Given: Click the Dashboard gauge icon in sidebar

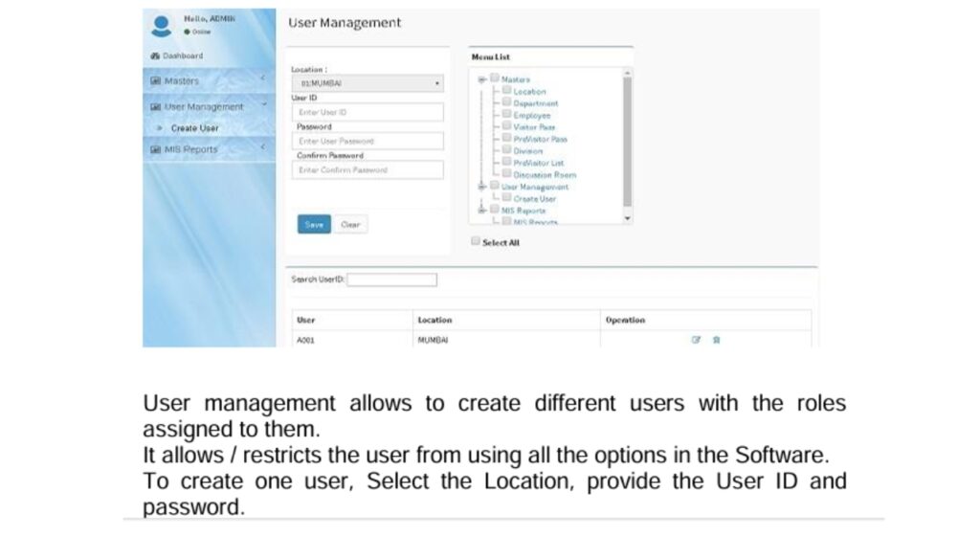Looking at the screenshot, I should (x=154, y=56).
